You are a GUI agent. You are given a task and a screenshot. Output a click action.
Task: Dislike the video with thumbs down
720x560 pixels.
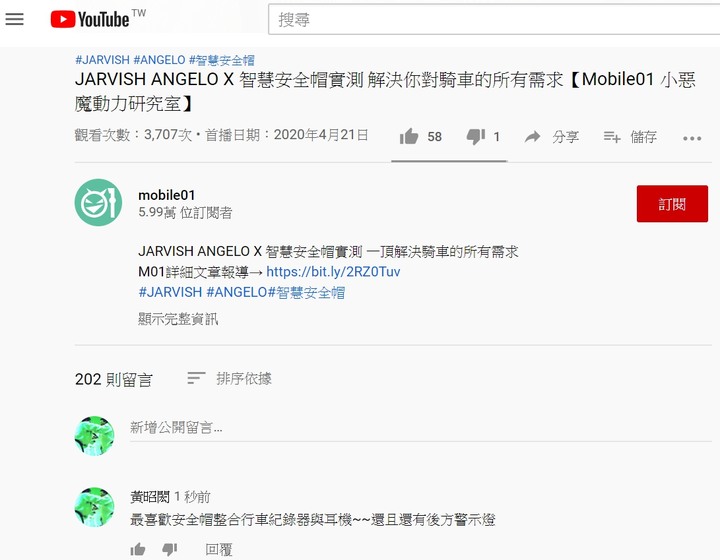click(476, 136)
